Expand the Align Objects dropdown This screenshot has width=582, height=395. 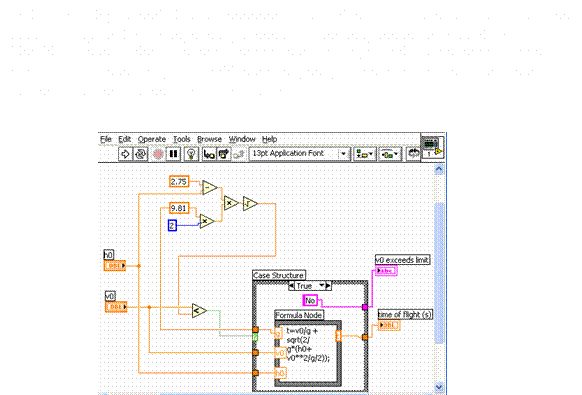(x=364, y=154)
